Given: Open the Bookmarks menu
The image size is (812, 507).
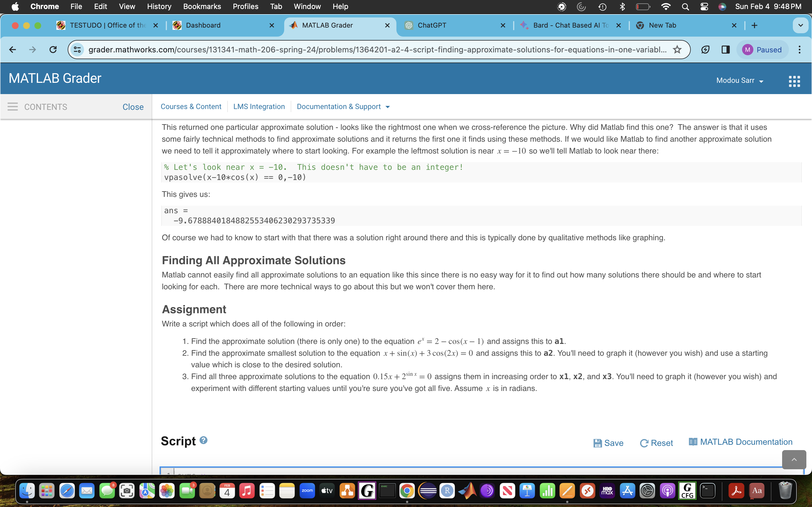Looking at the screenshot, I should coord(202,6).
